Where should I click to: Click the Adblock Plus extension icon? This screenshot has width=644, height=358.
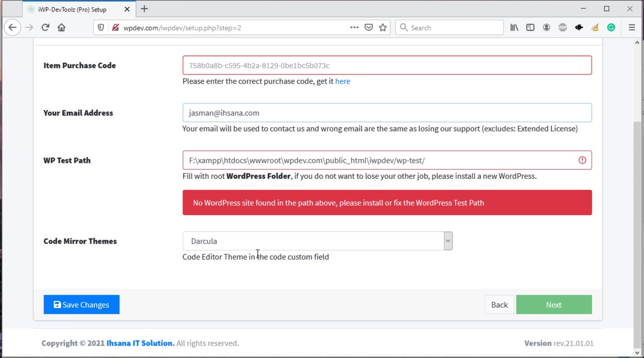[563, 28]
